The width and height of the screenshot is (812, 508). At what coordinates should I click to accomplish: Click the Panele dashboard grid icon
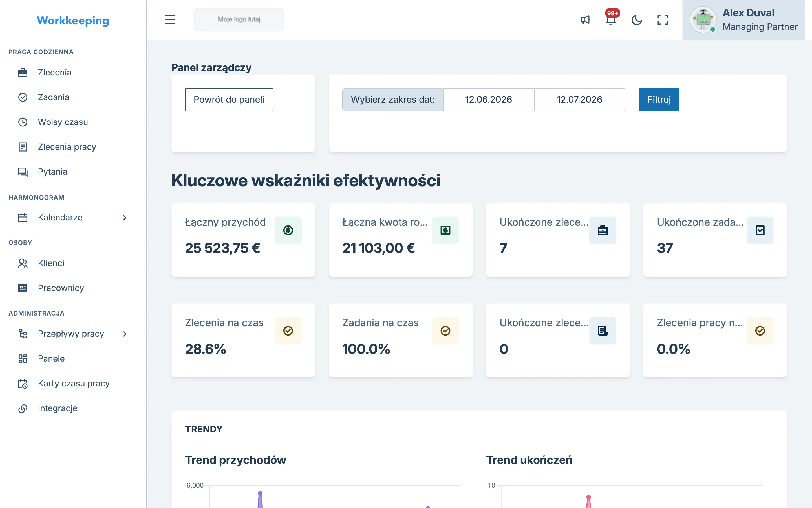coord(23,358)
